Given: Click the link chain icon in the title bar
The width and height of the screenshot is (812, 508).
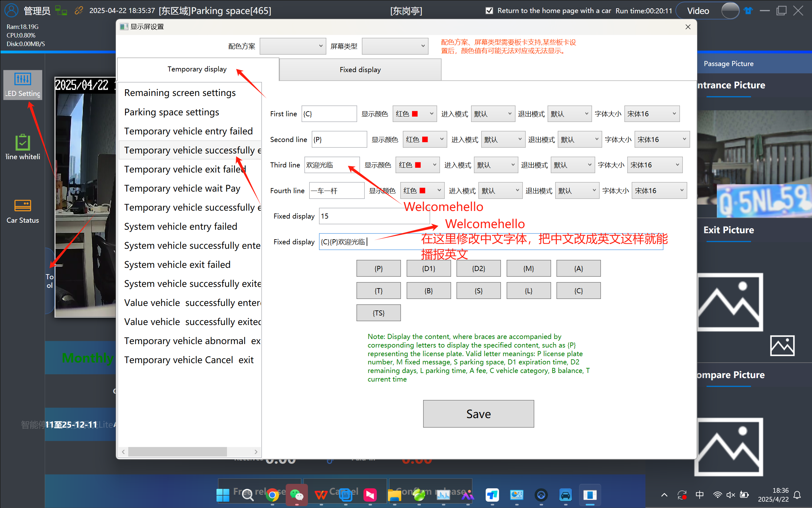Looking at the screenshot, I should (78, 10).
